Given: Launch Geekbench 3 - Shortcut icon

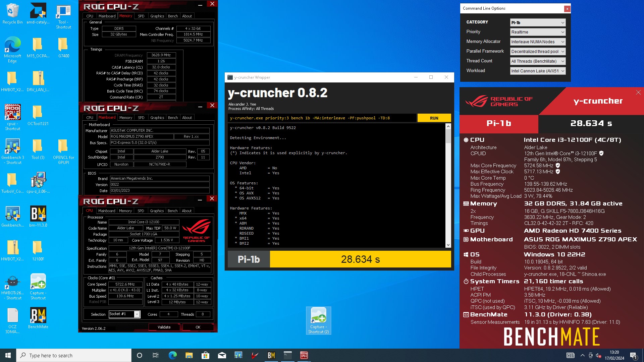Looking at the screenshot, I should (x=12, y=151).
